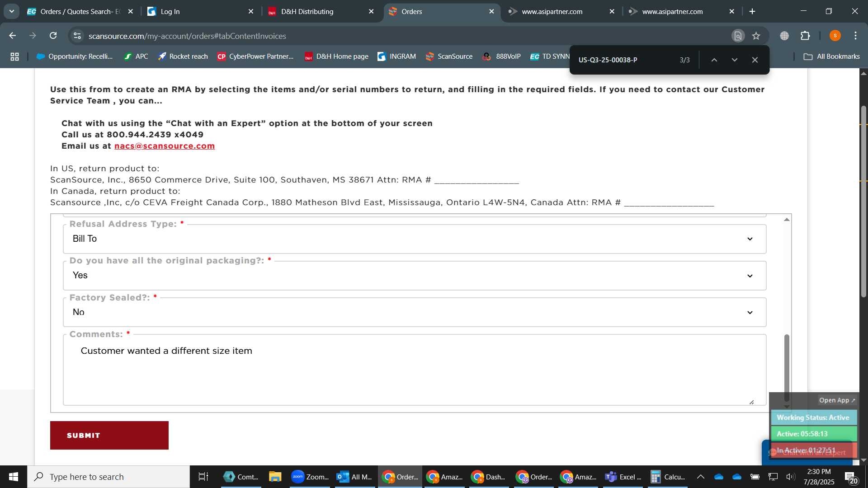Close the D&H Distributing tab

(x=371, y=11)
